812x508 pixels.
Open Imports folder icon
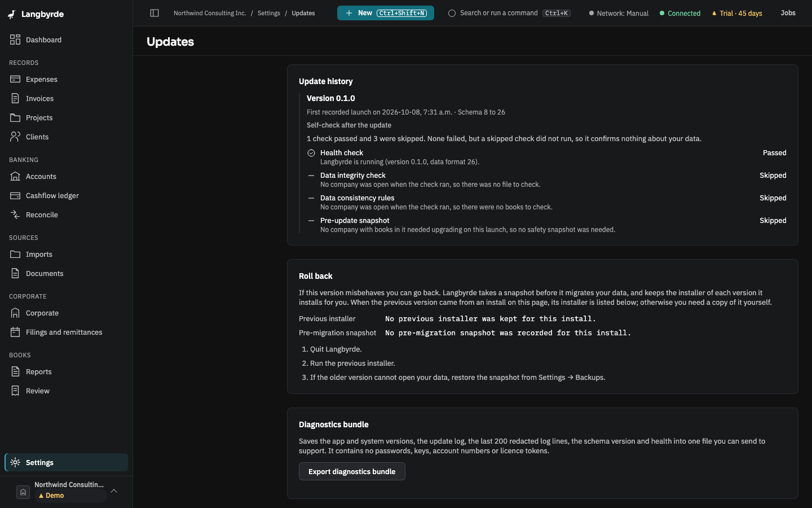coord(15,254)
